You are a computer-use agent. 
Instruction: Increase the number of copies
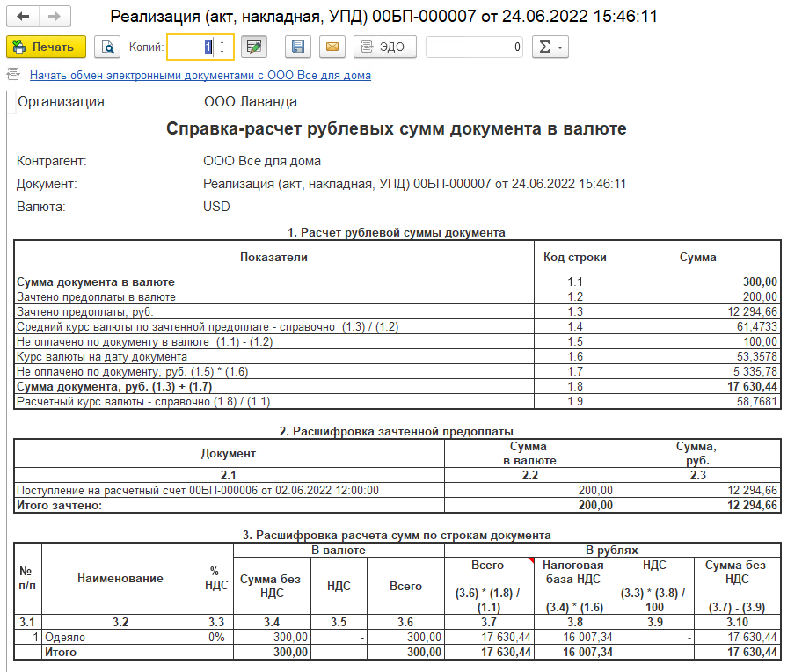[x=222, y=42]
